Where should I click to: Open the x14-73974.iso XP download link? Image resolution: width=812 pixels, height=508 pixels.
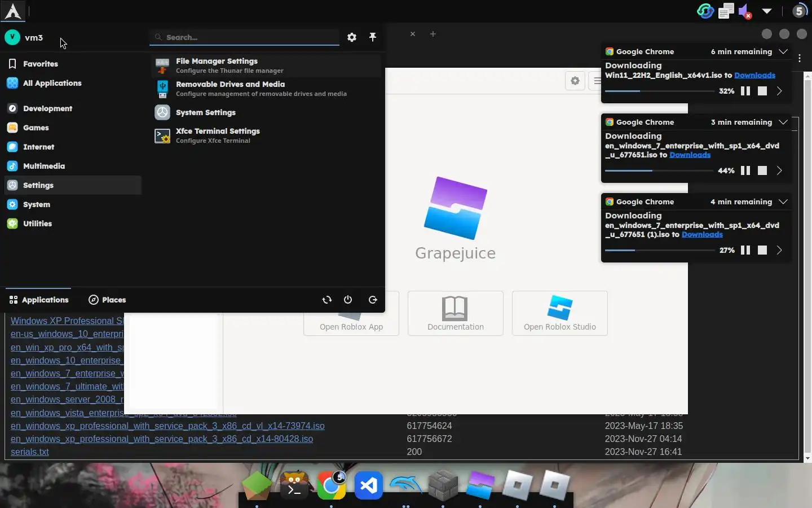[167, 426]
